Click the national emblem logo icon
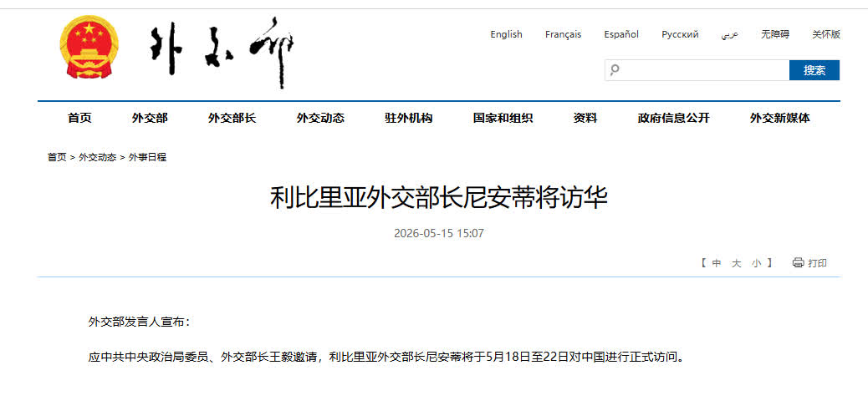The image size is (868, 411). coord(89,47)
